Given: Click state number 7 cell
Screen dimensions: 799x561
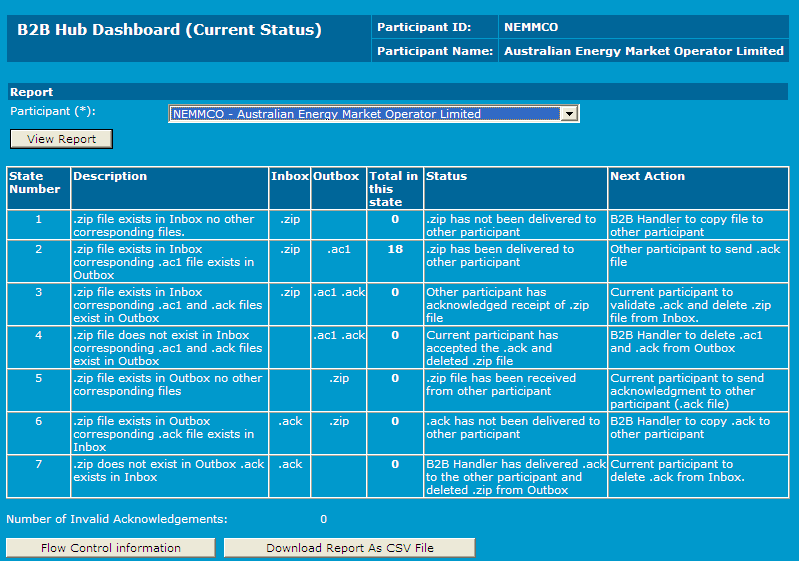Looking at the screenshot, I should [38, 476].
